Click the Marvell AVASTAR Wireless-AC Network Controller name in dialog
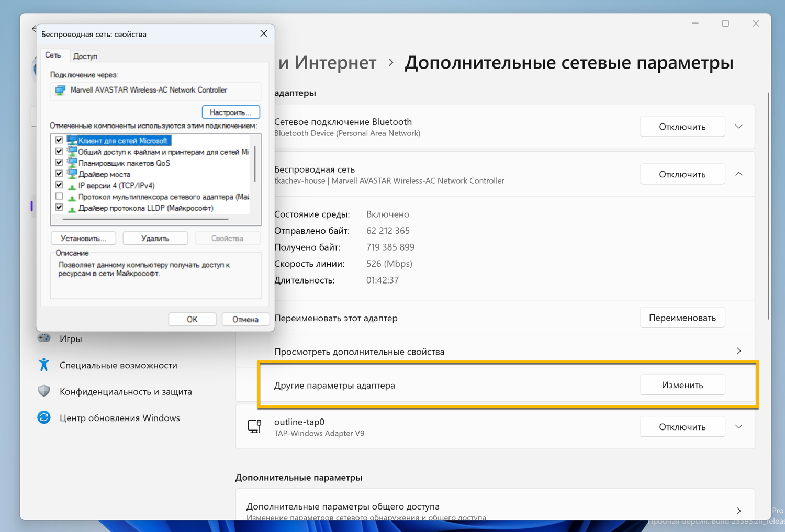This screenshot has width=785, height=532. pos(149,90)
